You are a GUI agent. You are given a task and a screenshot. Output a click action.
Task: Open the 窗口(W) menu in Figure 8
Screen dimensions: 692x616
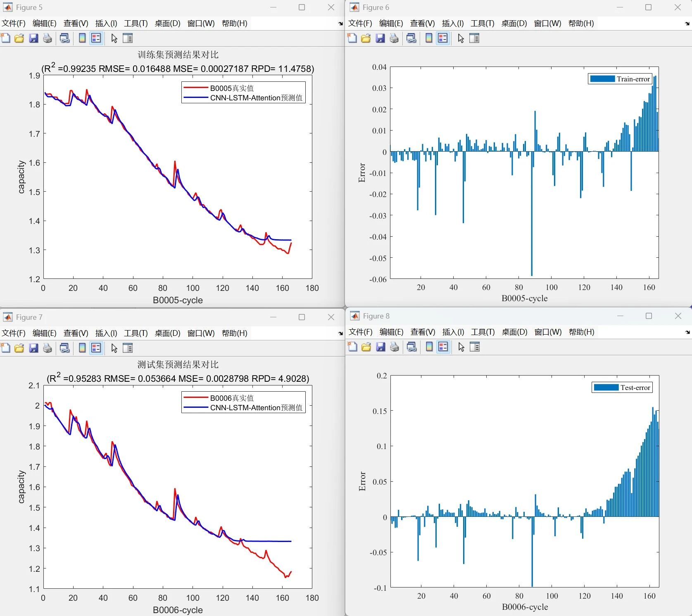tap(548, 332)
